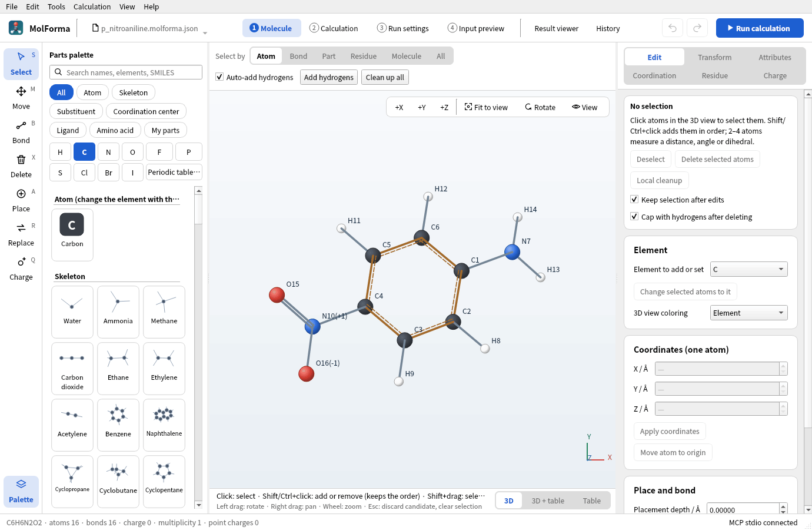Pick the Place atom tool
The width and height of the screenshot is (812, 530).
21,200
